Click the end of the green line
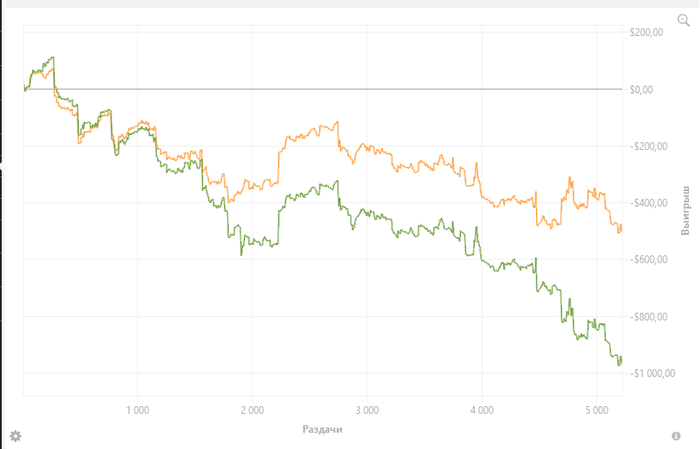This screenshot has width=700, height=449. pyautogui.click(x=621, y=359)
